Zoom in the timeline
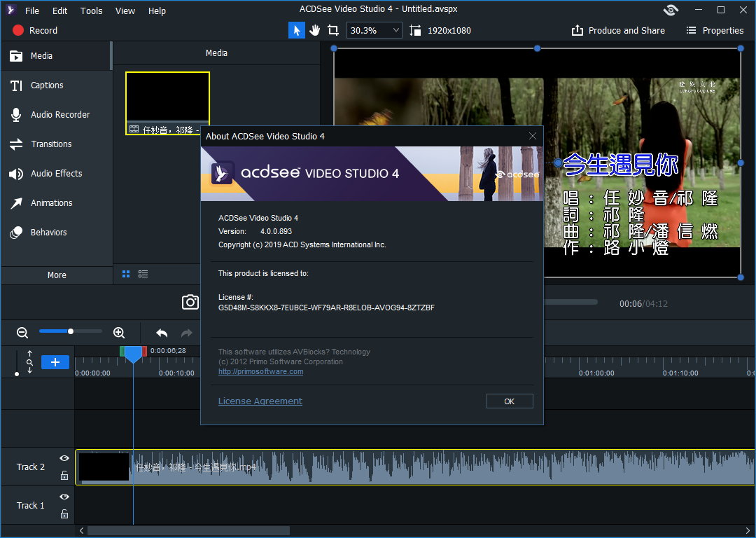The height and width of the screenshot is (538, 756). coord(119,333)
